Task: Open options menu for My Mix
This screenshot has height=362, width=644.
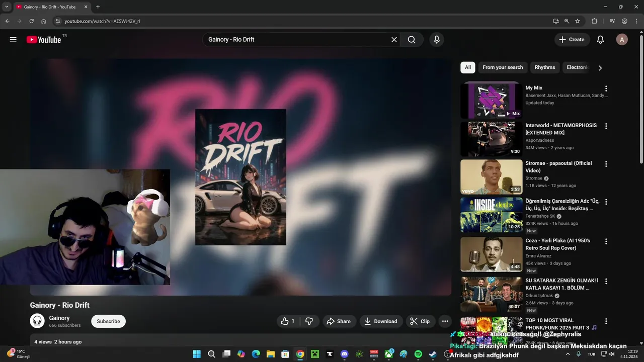Action: [x=606, y=88]
